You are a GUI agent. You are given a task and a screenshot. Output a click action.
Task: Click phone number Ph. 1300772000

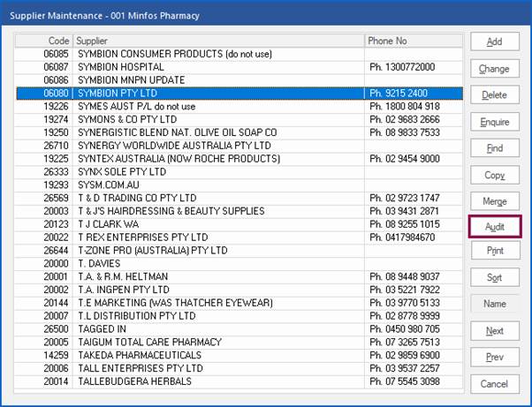point(402,67)
